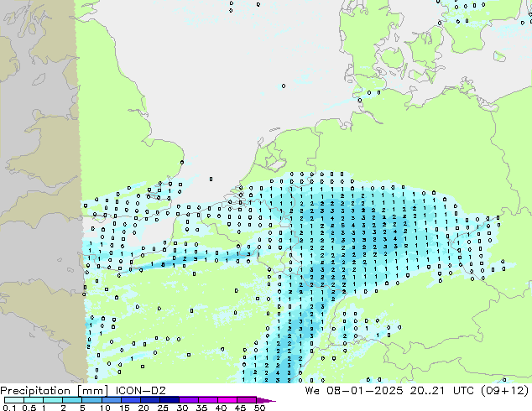This screenshot has height=411, width=532.
Task: Click the '15' legend value label
Action: [x=124, y=408]
